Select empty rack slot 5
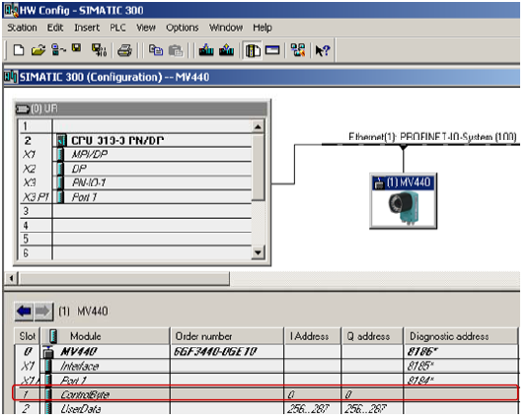 tap(135, 239)
